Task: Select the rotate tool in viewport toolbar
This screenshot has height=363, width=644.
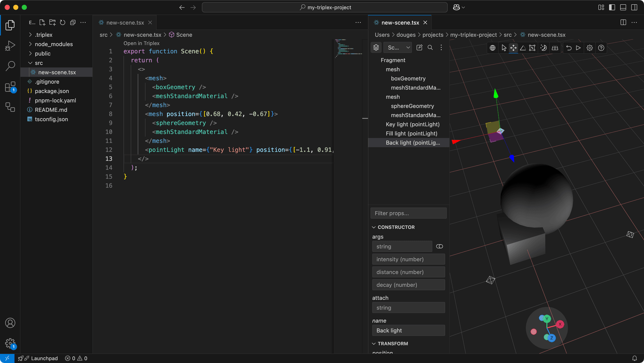Action: pos(523,48)
